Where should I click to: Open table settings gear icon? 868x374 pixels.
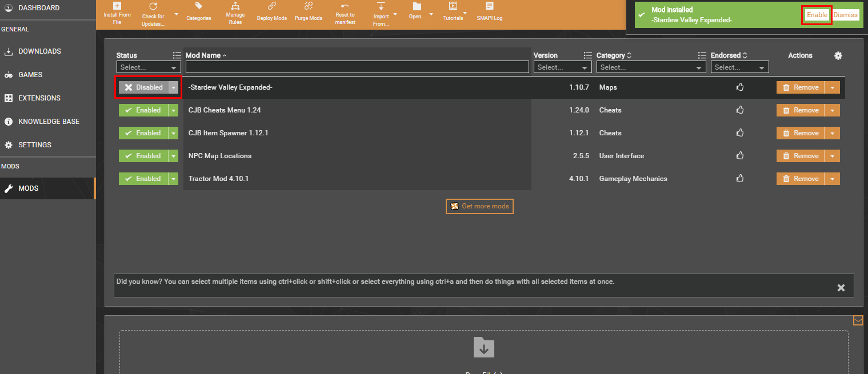838,55
